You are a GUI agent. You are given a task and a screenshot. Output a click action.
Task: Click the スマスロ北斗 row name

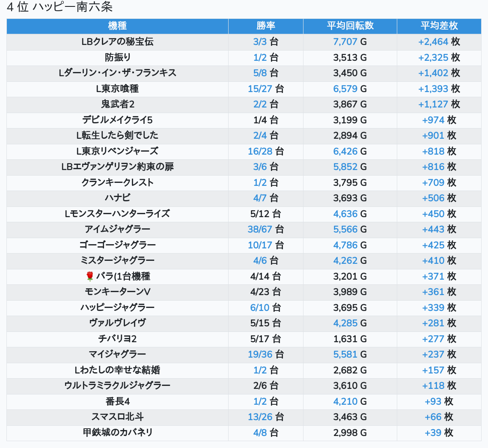coord(117,417)
